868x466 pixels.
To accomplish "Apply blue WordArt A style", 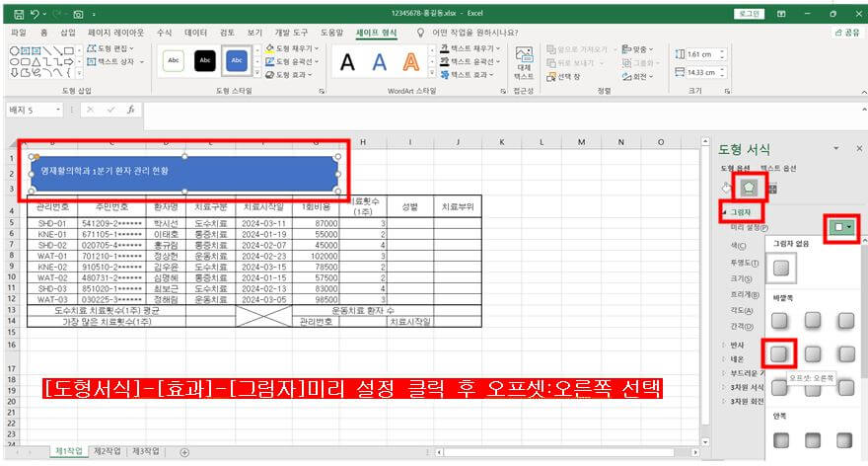I will pos(379,62).
